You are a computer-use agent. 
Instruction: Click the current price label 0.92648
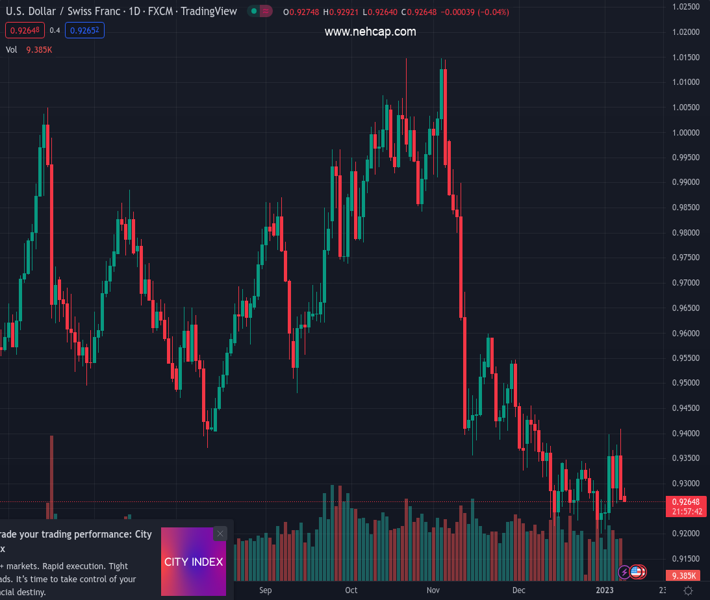(687, 501)
